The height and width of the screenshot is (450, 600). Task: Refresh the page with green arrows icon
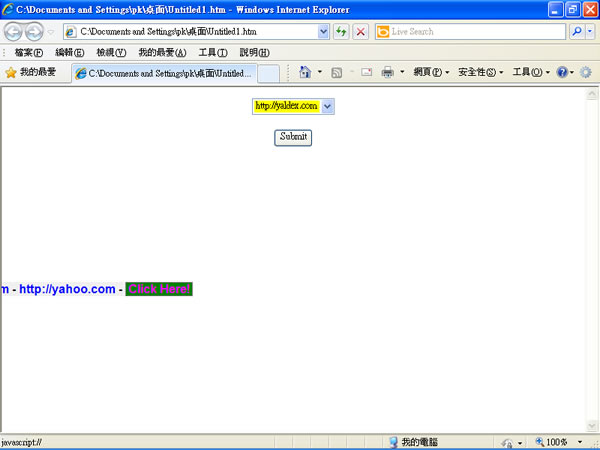[341, 32]
